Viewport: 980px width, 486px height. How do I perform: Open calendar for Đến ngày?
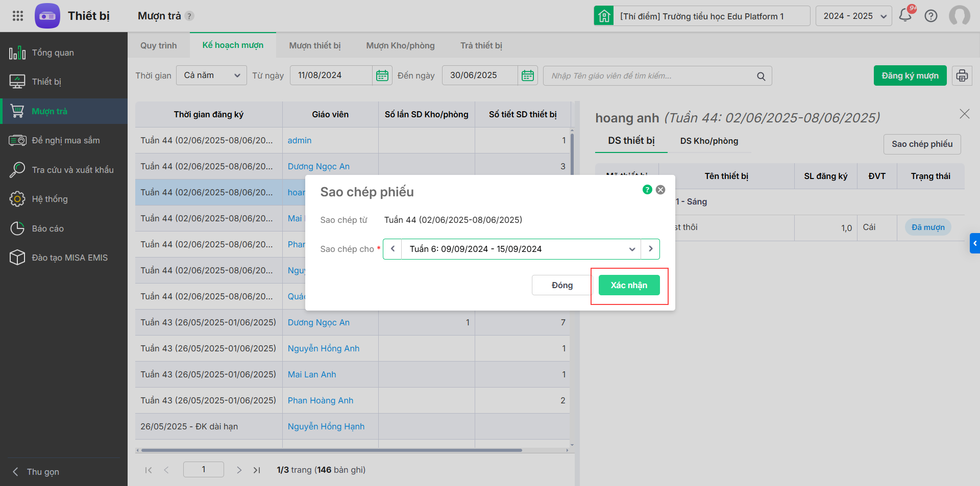point(528,75)
